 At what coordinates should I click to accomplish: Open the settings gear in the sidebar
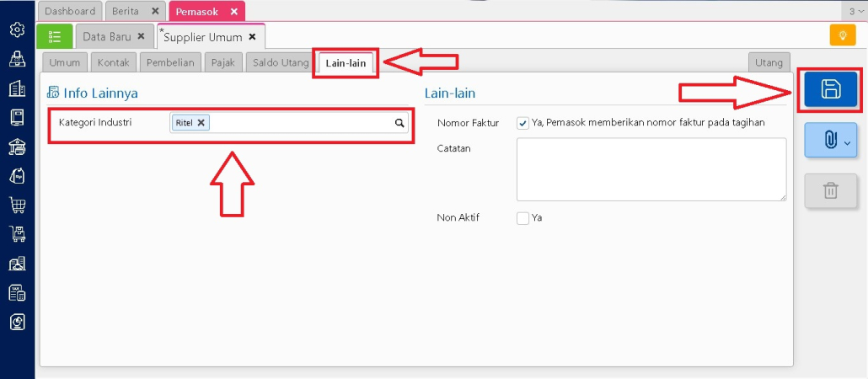(17, 29)
